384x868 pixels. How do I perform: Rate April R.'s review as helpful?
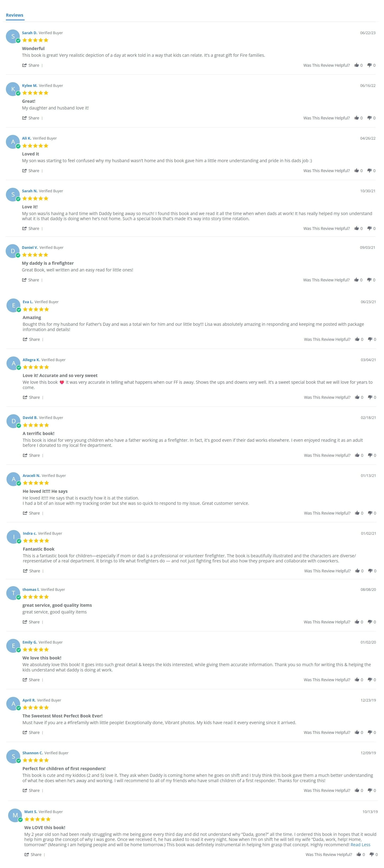click(357, 732)
